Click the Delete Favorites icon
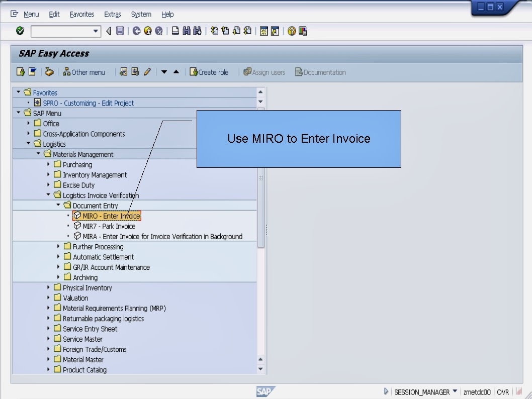This screenshot has height=399, width=532. [x=135, y=72]
